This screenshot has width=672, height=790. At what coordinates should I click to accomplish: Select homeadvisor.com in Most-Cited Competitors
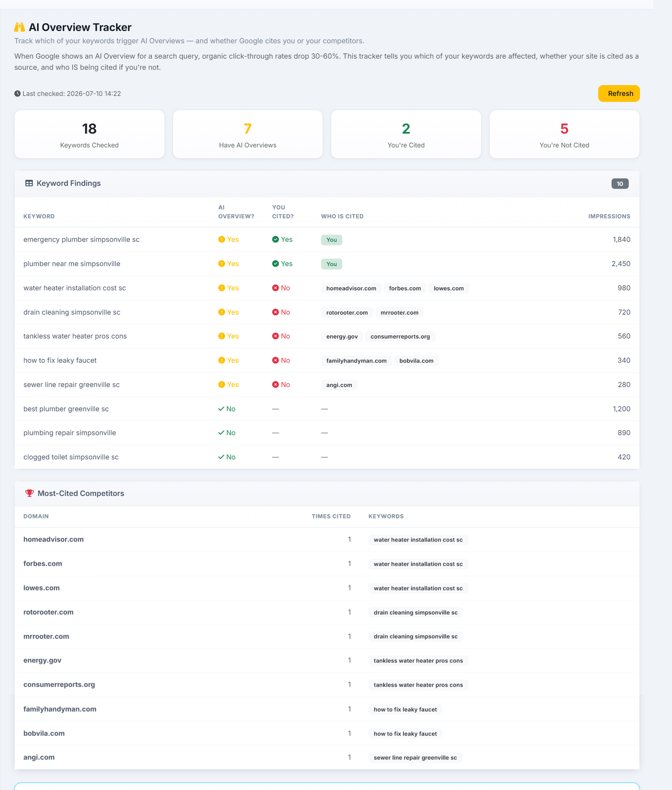coord(53,539)
